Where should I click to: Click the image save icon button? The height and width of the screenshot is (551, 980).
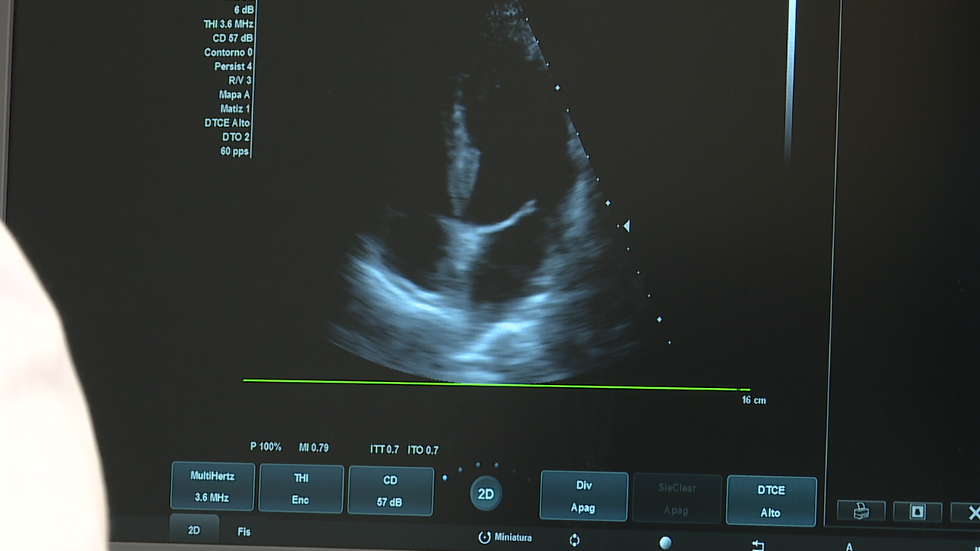pyautogui.click(x=917, y=511)
